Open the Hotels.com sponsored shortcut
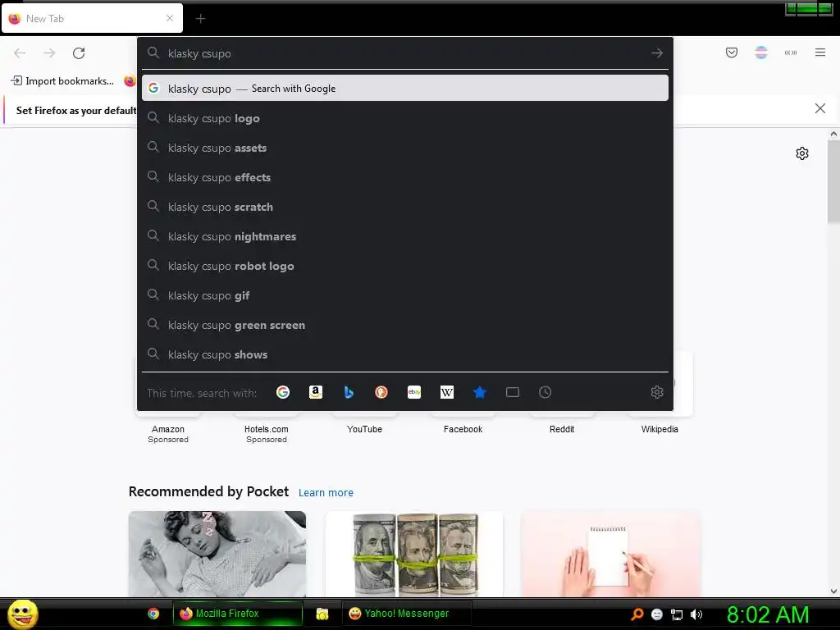Viewport: 840px width, 630px height. [267, 428]
